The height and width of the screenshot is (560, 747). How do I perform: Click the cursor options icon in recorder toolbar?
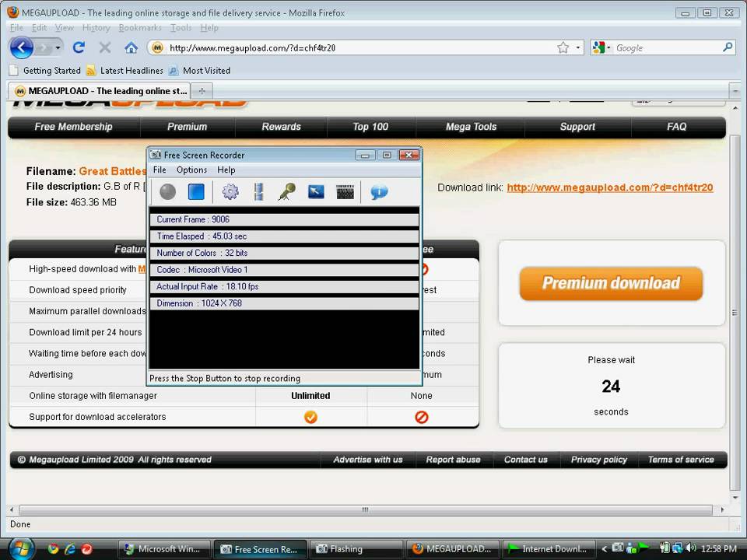316,192
